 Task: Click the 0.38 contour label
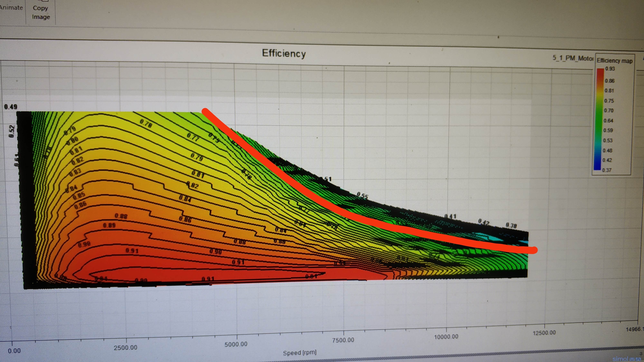tap(511, 225)
